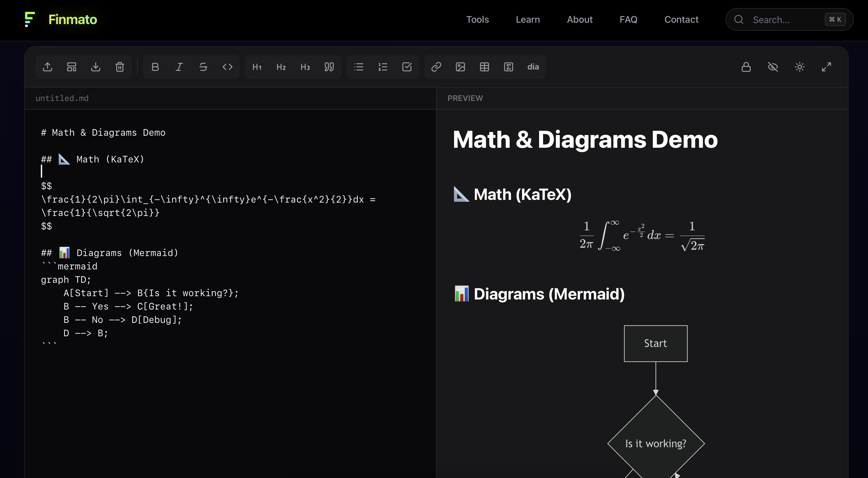This screenshot has height=478, width=868.
Task: Insert a hyperlink
Action: [x=436, y=67]
